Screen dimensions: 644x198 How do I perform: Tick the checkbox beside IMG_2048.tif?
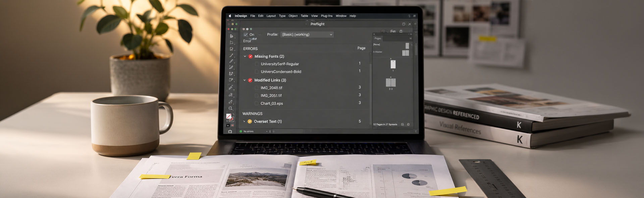point(257,88)
